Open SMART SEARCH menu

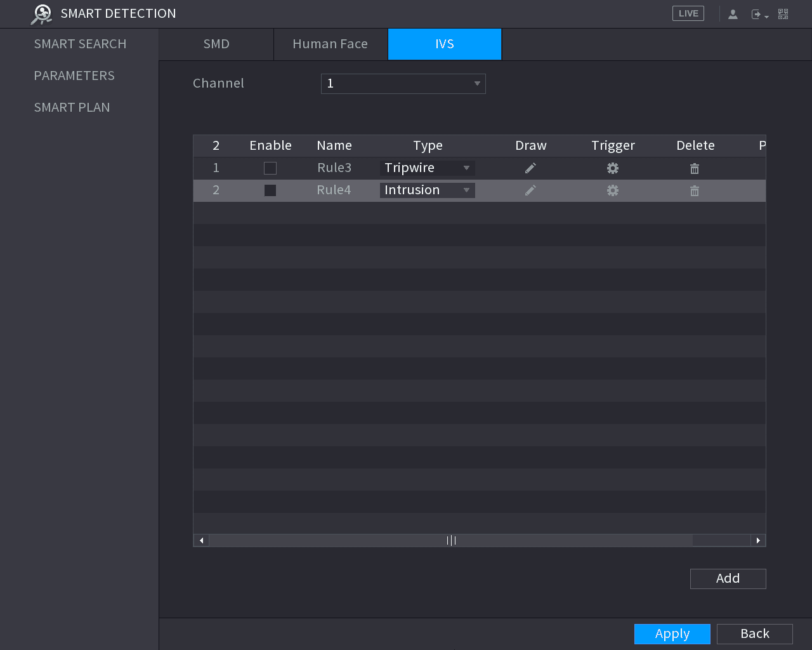pyautogui.click(x=80, y=44)
